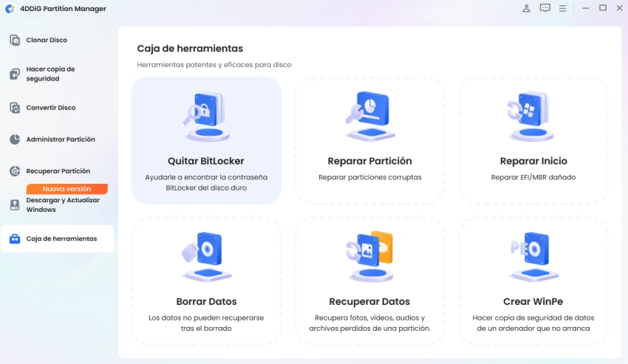Image resolution: width=628 pixels, height=364 pixels.
Task: Click the Caja de herramientas toolbox icon
Action: (x=15, y=238)
